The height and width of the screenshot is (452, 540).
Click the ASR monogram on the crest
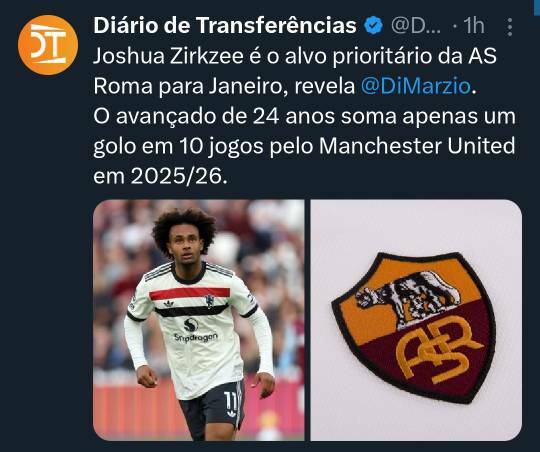[x=437, y=350]
